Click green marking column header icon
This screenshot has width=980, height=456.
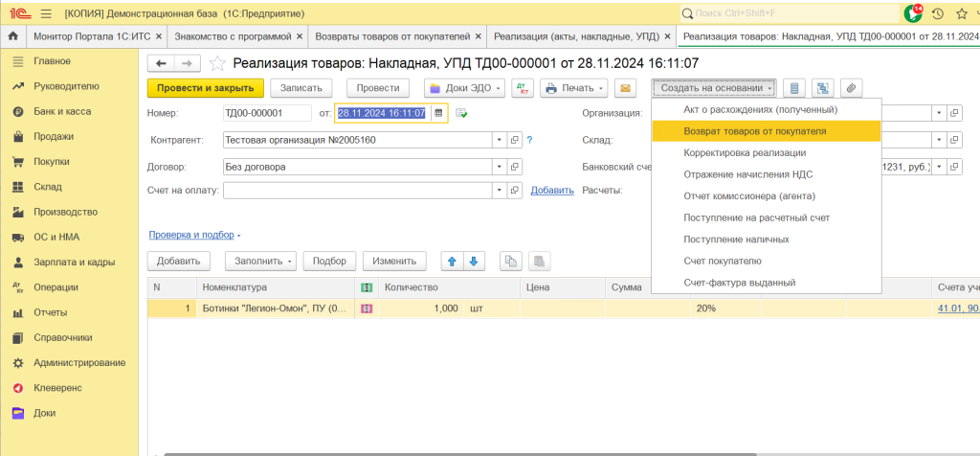point(367,287)
